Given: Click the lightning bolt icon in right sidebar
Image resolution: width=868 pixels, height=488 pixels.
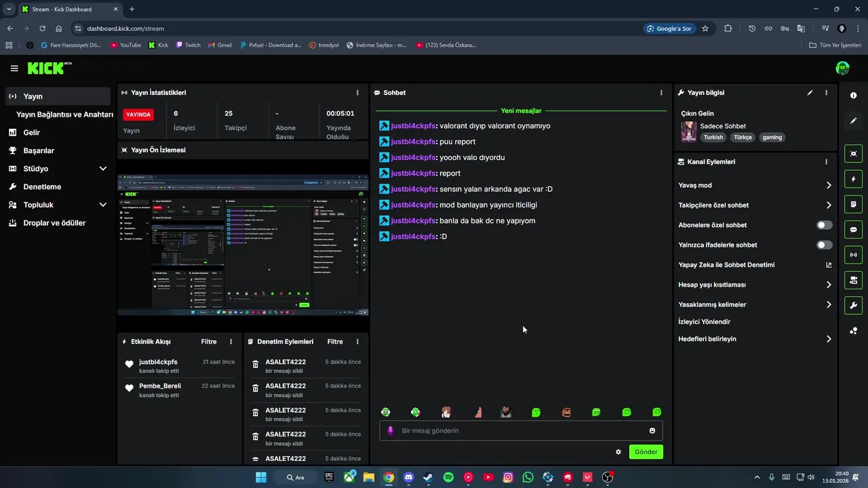Looking at the screenshot, I should pos(853,179).
